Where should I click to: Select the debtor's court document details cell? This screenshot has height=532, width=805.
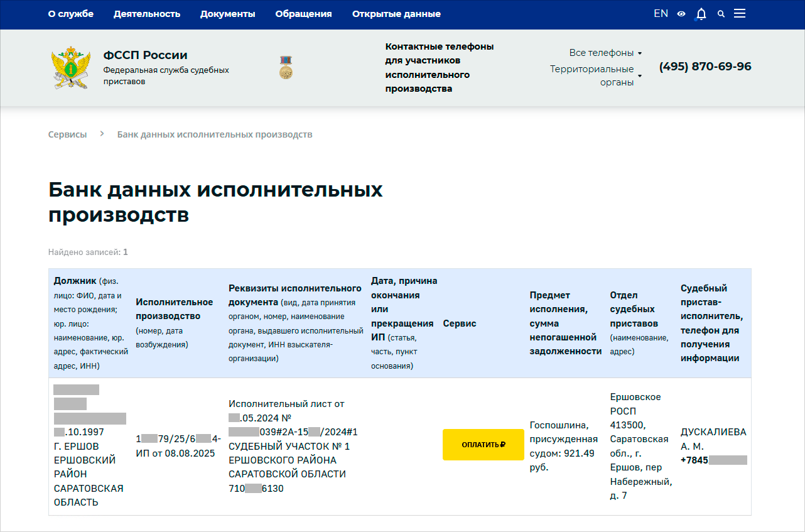tap(293, 446)
